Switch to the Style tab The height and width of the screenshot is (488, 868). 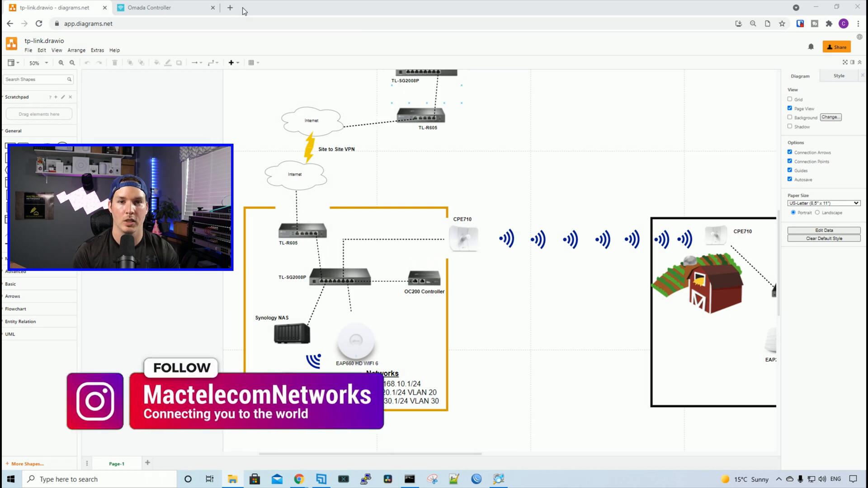coord(839,76)
